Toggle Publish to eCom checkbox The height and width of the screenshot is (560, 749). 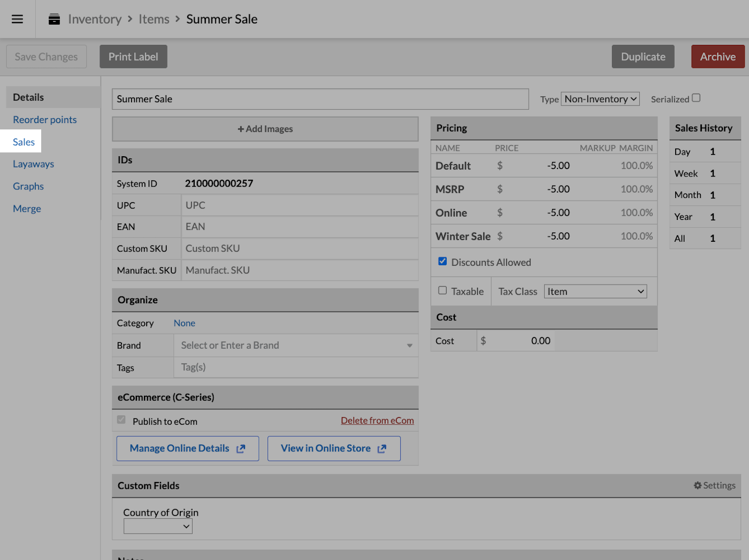pyautogui.click(x=121, y=420)
